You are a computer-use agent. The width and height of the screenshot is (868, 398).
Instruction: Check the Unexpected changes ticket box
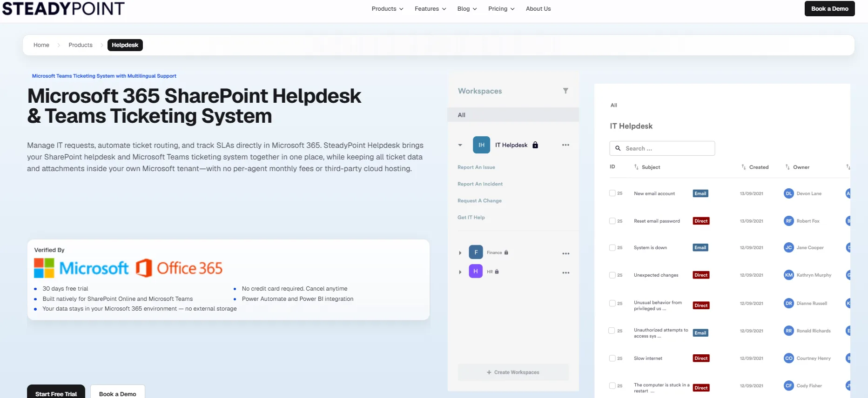click(612, 275)
